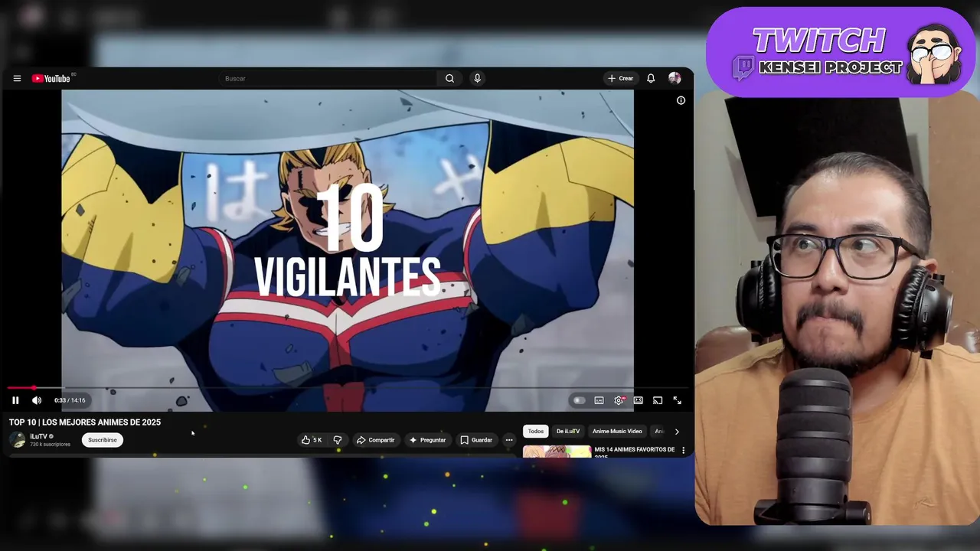Open the notifications bell
The width and height of the screenshot is (980, 551).
pyautogui.click(x=651, y=78)
